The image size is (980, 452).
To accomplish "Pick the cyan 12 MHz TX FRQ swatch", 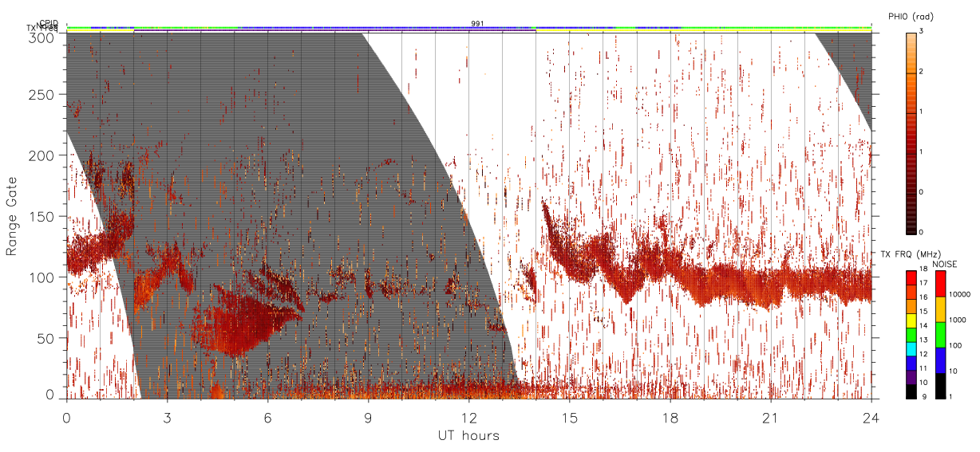I will (911, 350).
